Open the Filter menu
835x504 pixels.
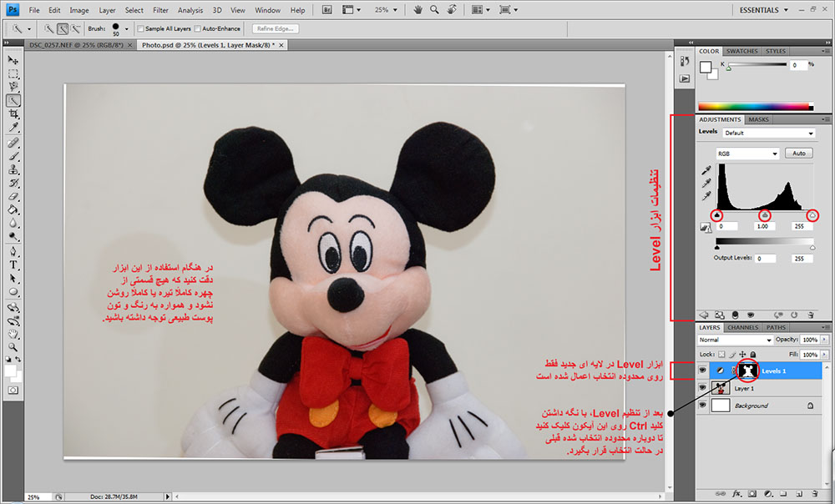(x=160, y=9)
